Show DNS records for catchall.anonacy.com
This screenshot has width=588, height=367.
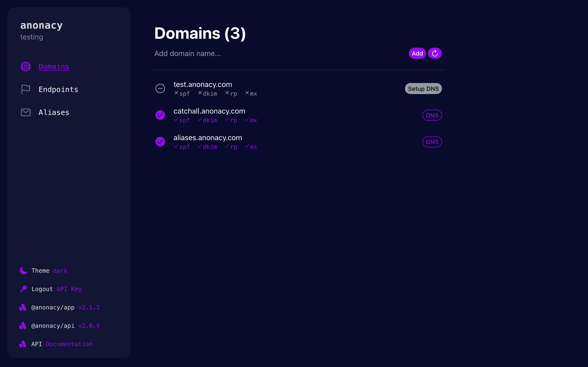432,115
